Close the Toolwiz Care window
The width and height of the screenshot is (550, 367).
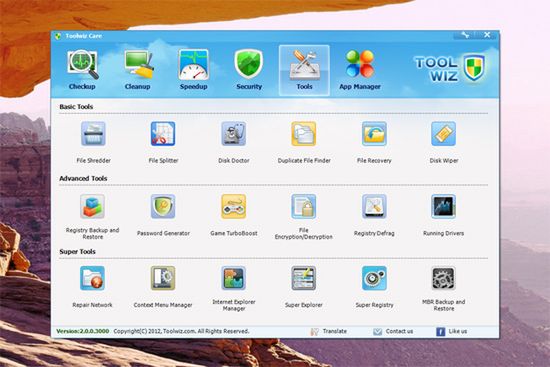click(x=487, y=35)
